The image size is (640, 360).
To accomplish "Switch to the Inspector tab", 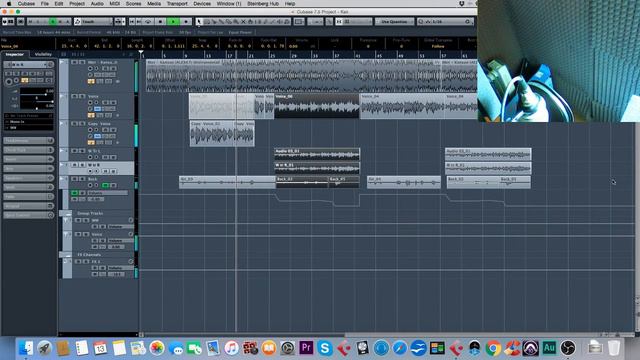I will point(15,54).
